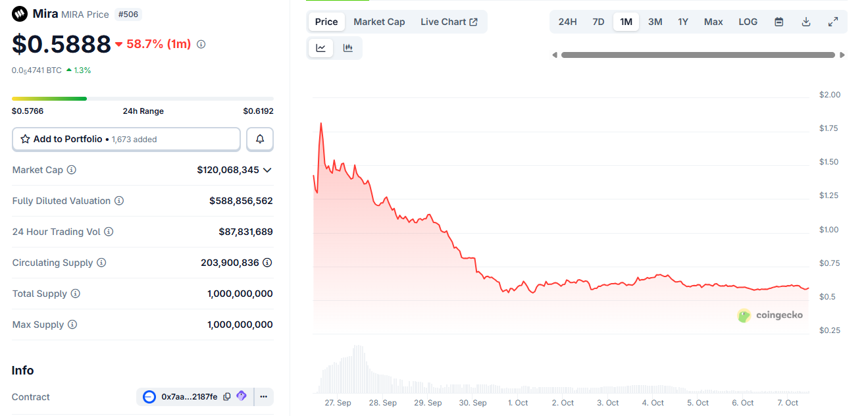The image size is (868, 416).
Task: Click the right arrow of chart scrollbar
Action: coord(842,55)
